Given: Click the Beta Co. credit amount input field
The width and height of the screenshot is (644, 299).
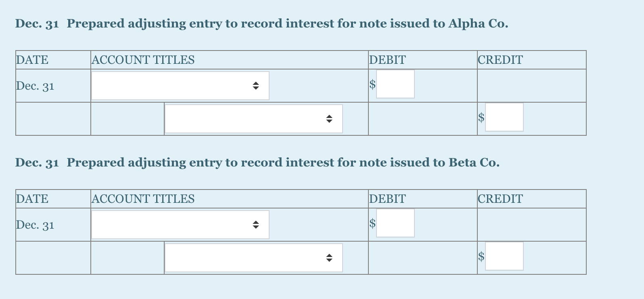Looking at the screenshot, I should coord(504,256).
